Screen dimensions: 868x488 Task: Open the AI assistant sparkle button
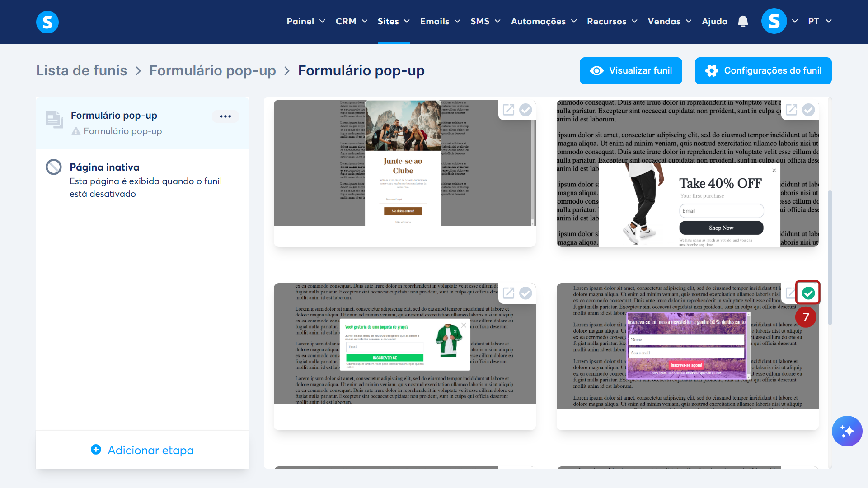pyautogui.click(x=847, y=431)
